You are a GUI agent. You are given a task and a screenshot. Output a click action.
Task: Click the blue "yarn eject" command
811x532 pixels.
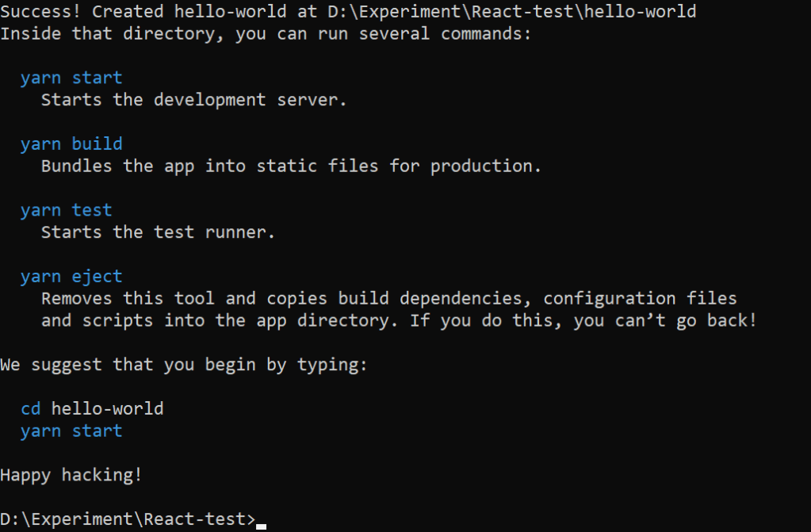point(71,276)
